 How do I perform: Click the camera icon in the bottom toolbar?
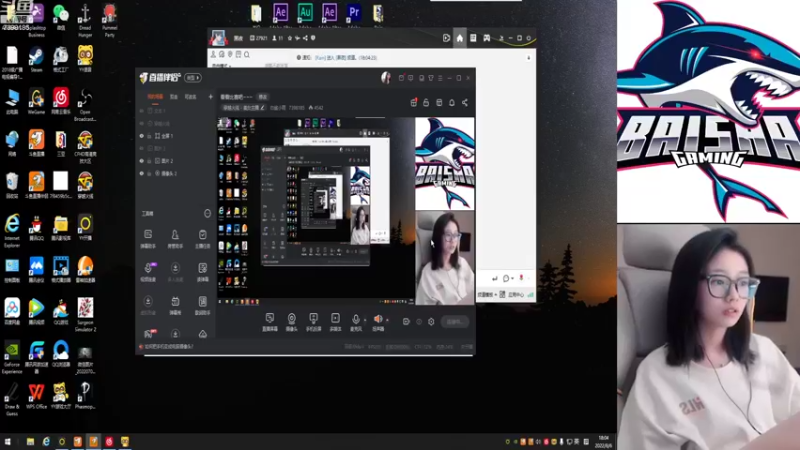click(x=291, y=318)
